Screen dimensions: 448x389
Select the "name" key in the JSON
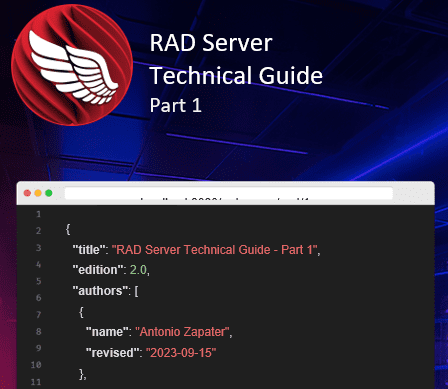pos(107,332)
